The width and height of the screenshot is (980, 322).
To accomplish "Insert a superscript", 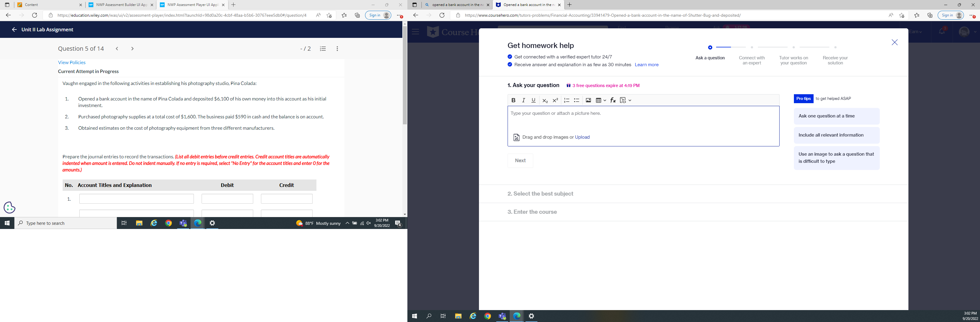I will coord(555,100).
